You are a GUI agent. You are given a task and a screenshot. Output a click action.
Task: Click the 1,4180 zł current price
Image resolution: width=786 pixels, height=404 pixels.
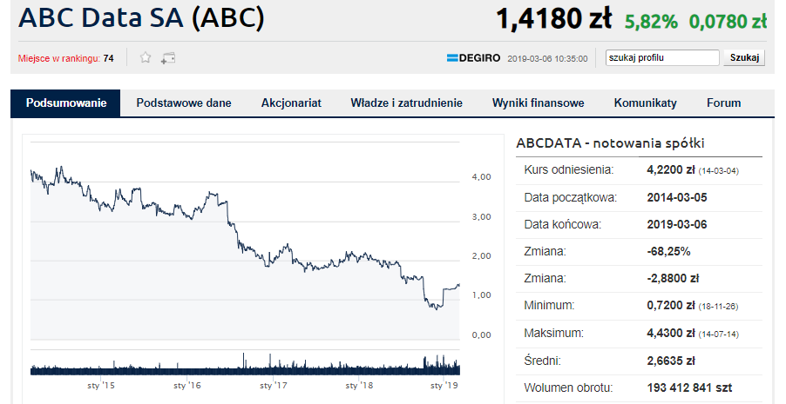[554, 19]
